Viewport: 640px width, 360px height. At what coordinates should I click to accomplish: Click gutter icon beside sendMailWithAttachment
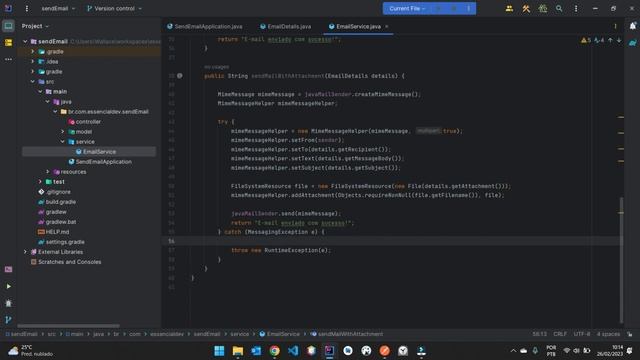click(180, 76)
